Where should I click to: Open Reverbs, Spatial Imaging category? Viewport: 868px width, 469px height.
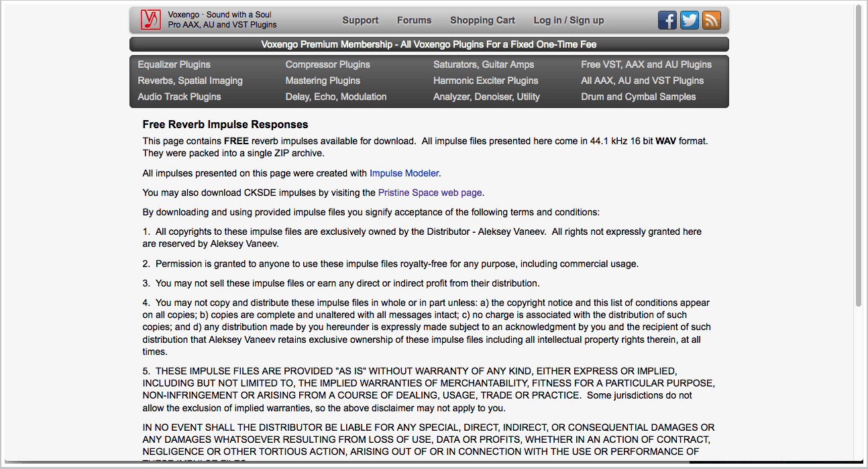coord(190,81)
